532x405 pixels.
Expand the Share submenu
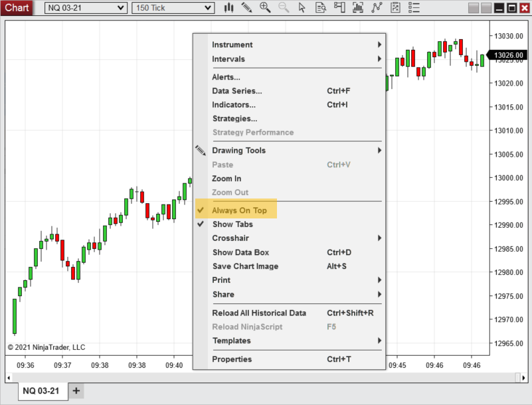click(x=289, y=294)
